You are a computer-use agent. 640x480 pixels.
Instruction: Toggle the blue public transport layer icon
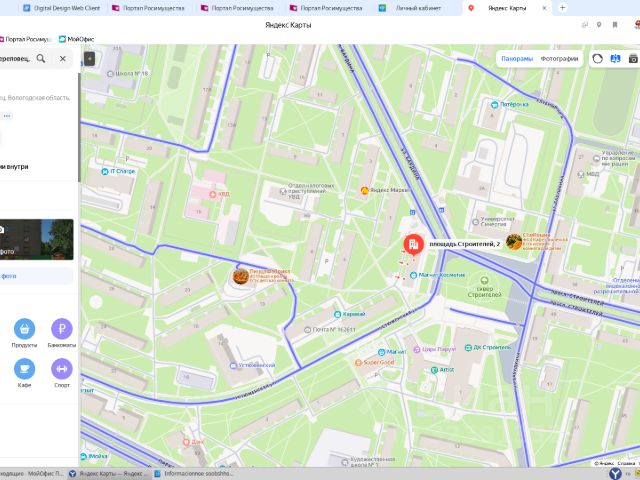tap(615, 59)
